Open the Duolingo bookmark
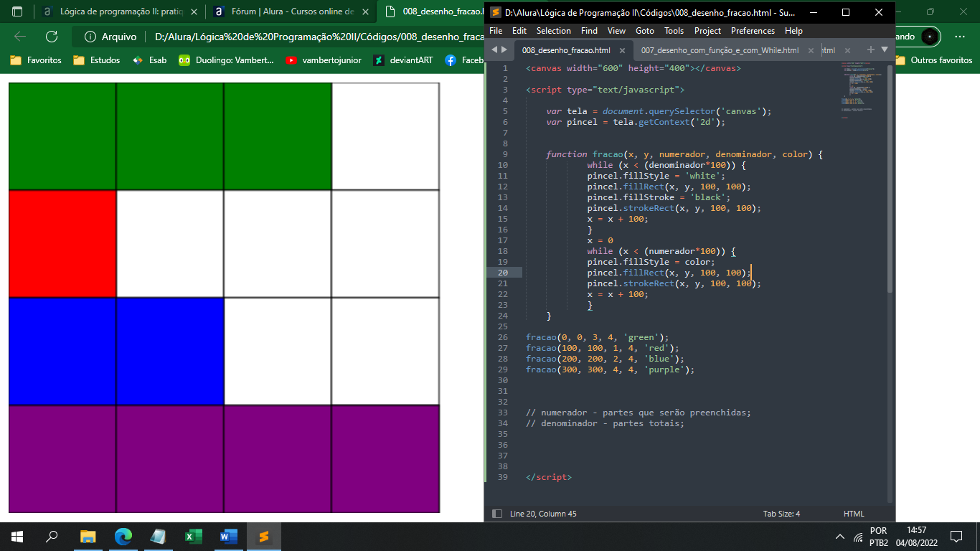Image resolution: width=980 pixels, height=551 pixels. click(226, 60)
